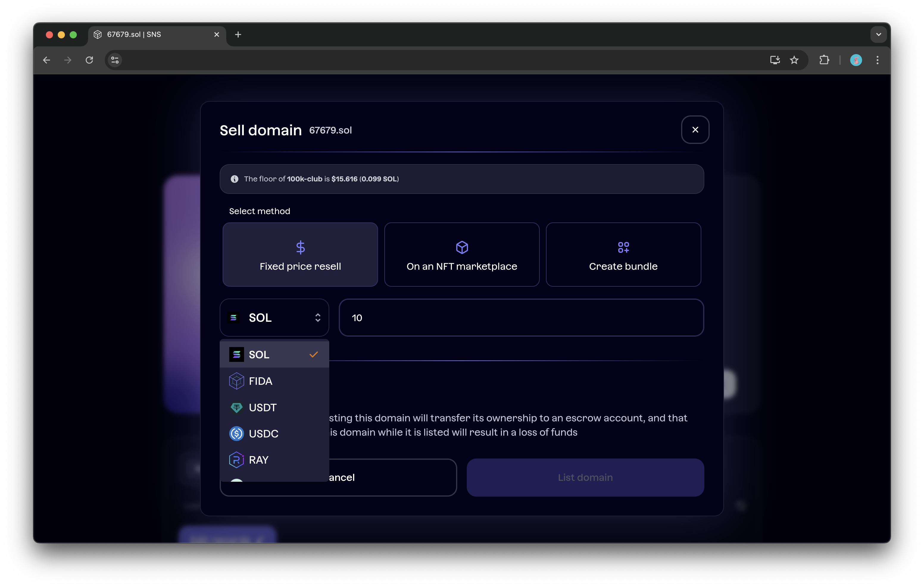The width and height of the screenshot is (924, 587).
Task: Bookmark this page with star icon
Action: (794, 60)
